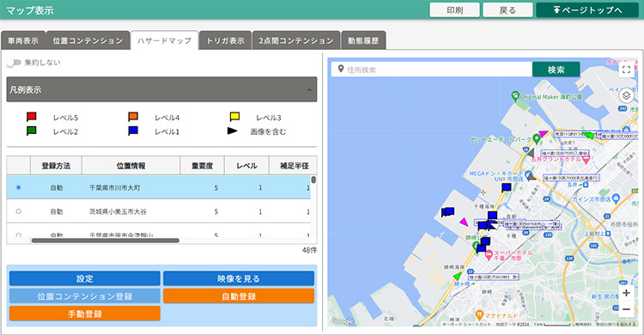The width and height of the screenshot is (644, 335).
Task: Toggle the 集約しない switch
Action: tap(14, 63)
